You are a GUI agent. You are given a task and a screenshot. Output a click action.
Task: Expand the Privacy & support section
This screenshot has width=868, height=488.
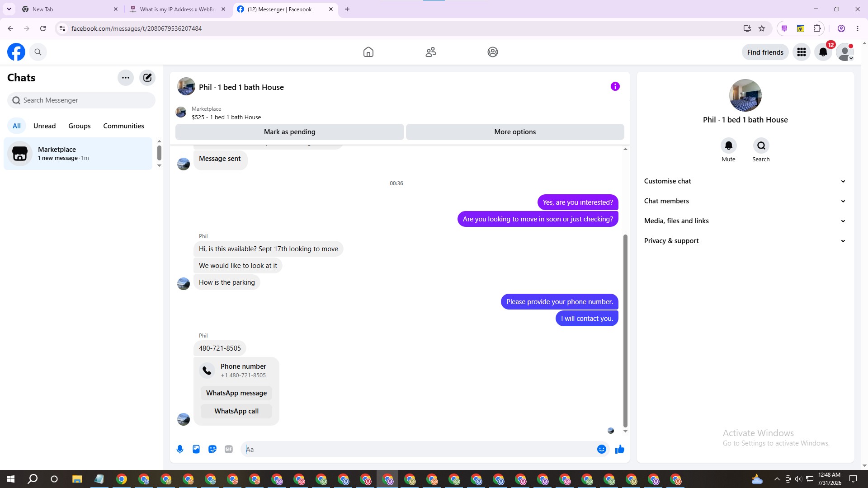745,241
